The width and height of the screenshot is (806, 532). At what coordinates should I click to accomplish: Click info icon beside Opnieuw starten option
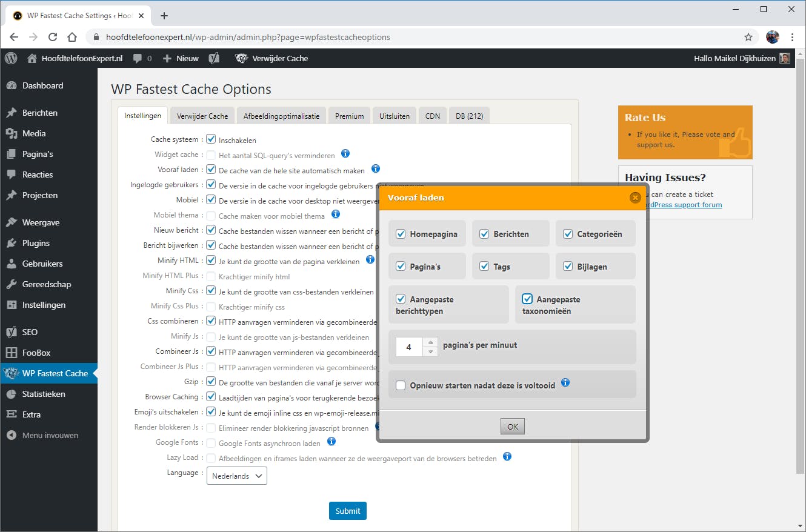(x=565, y=382)
